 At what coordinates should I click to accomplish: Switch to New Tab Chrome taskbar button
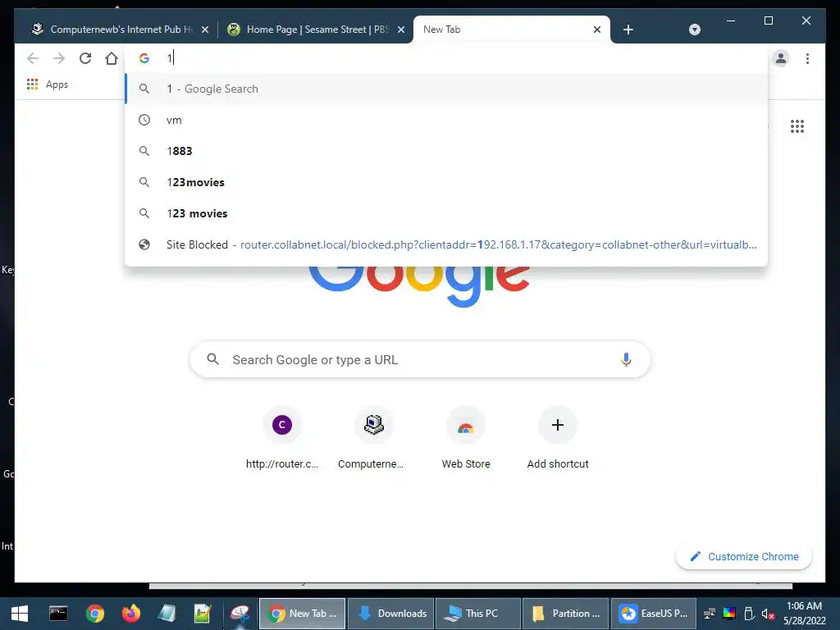pyautogui.click(x=303, y=614)
